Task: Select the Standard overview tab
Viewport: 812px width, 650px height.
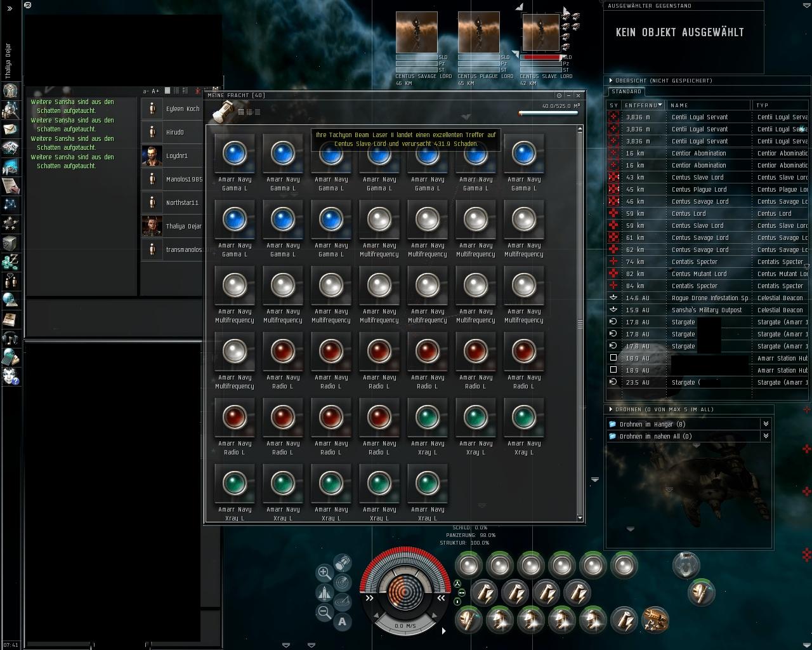Action: 626,91
